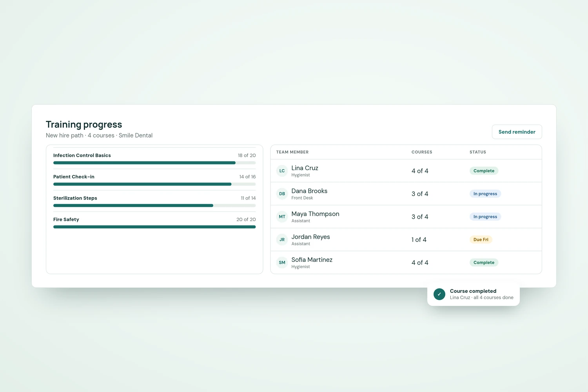Select the Sofia Martinez team member name
Image resolution: width=588 pixels, height=392 pixels.
pos(312,260)
